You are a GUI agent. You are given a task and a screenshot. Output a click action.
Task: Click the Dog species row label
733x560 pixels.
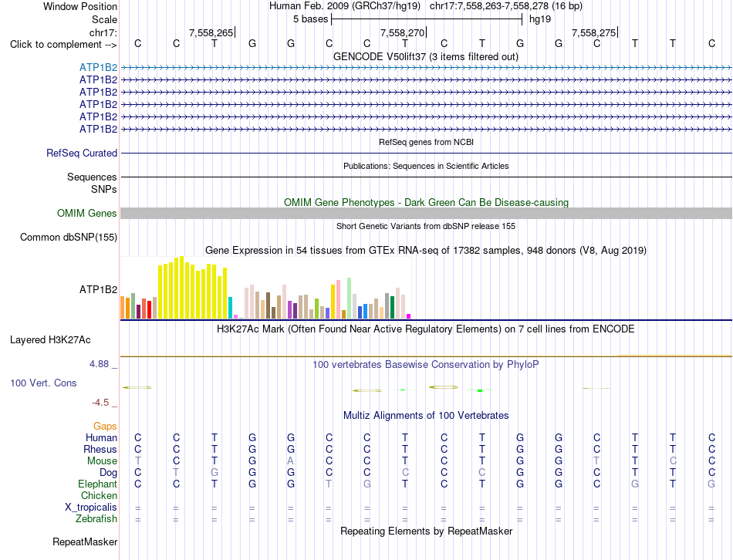(x=109, y=473)
